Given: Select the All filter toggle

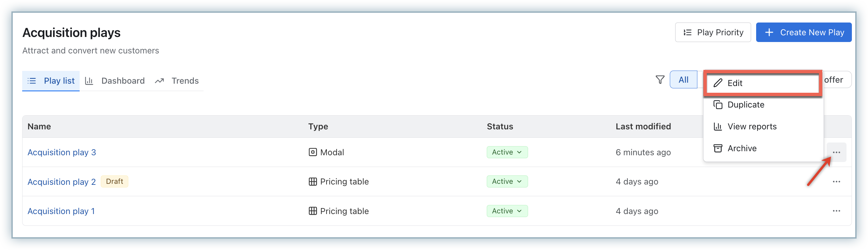Looking at the screenshot, I should 683,80.
